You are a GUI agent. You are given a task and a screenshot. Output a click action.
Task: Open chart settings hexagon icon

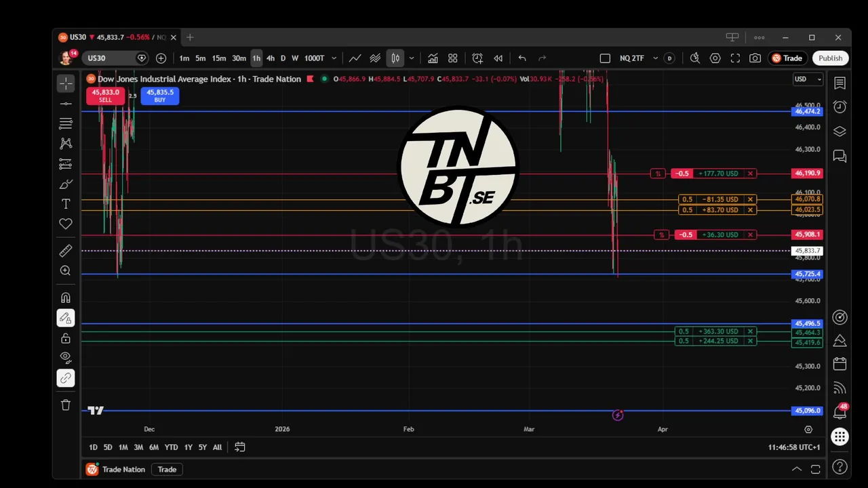[715, 58]
